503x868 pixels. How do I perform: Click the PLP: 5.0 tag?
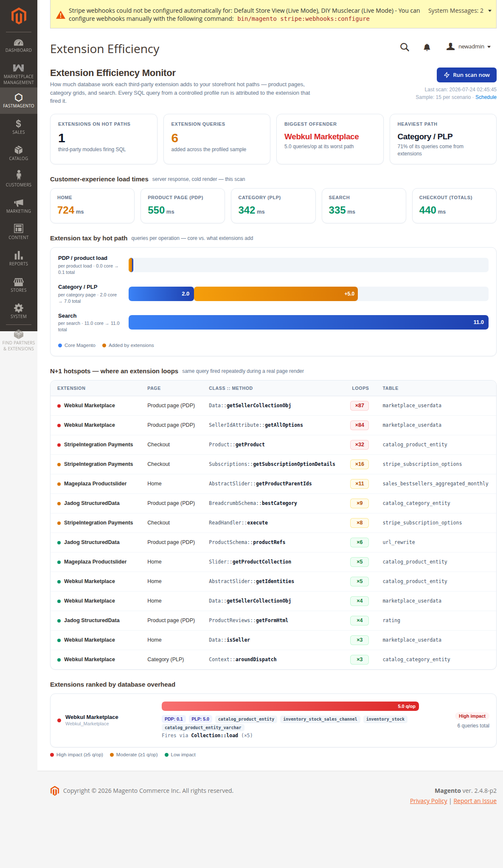click(x=200, y=719)
